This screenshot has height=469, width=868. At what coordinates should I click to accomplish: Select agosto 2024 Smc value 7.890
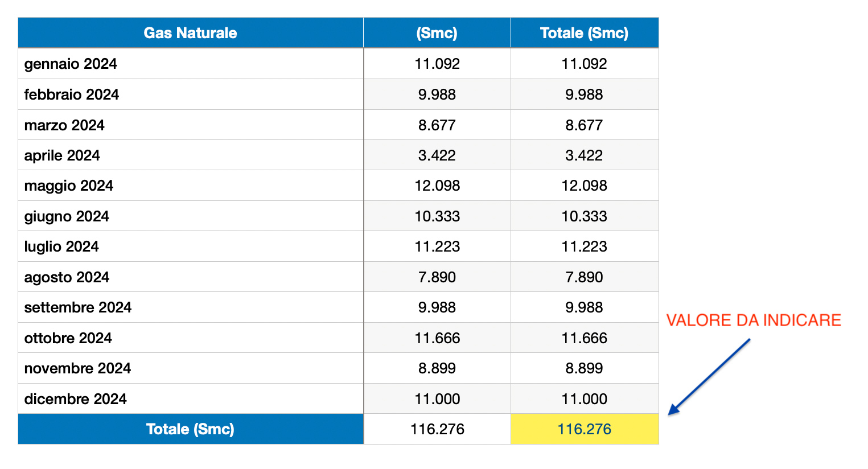pos(437,277)
